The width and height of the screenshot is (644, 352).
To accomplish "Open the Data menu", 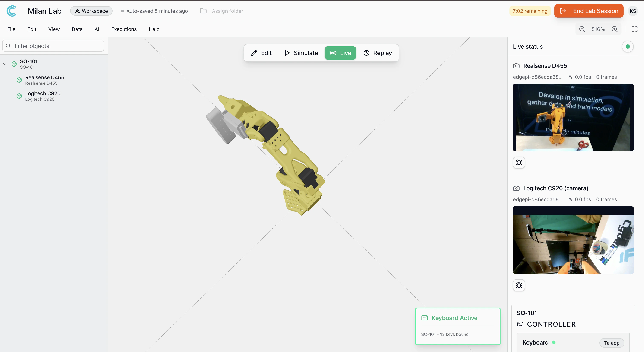I will [x=77, y=29].
